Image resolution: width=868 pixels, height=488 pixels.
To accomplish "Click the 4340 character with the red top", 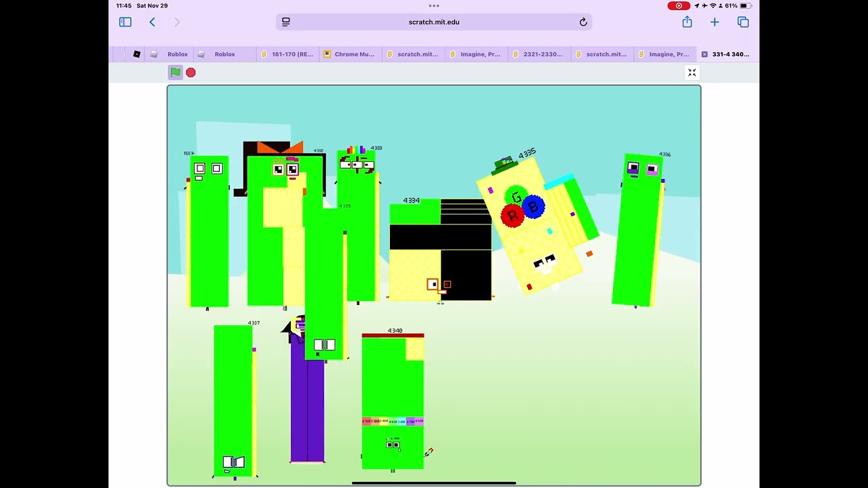I will tap(393, 400).
